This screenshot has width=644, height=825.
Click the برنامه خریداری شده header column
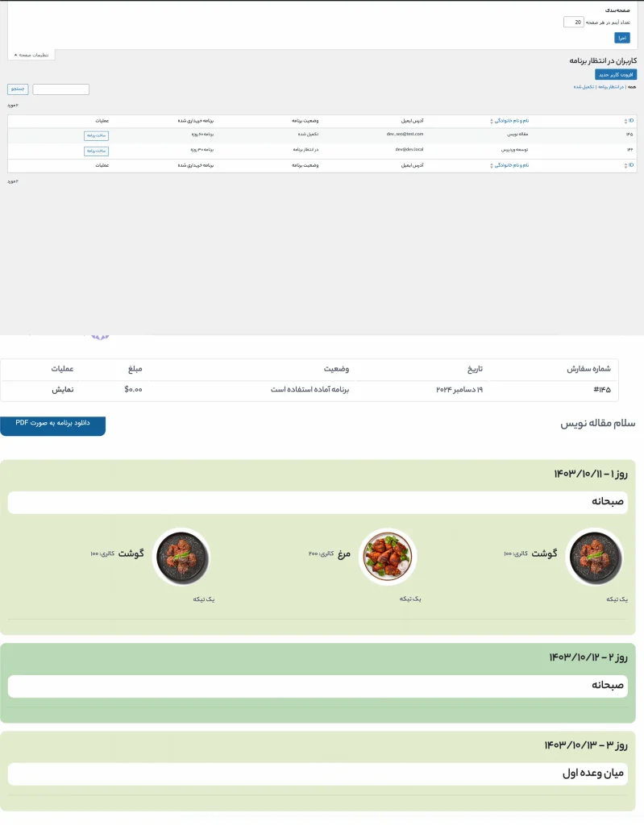coord(195,121)
